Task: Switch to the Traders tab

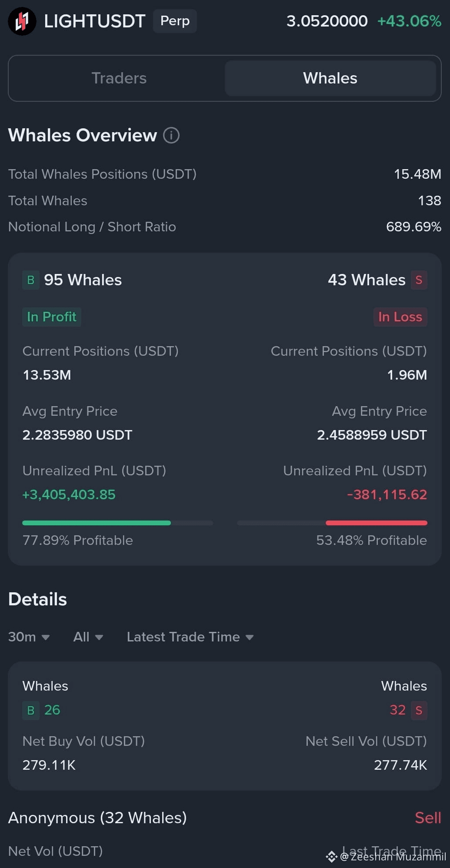Action: pyautogui.click(x=119, y=78)
